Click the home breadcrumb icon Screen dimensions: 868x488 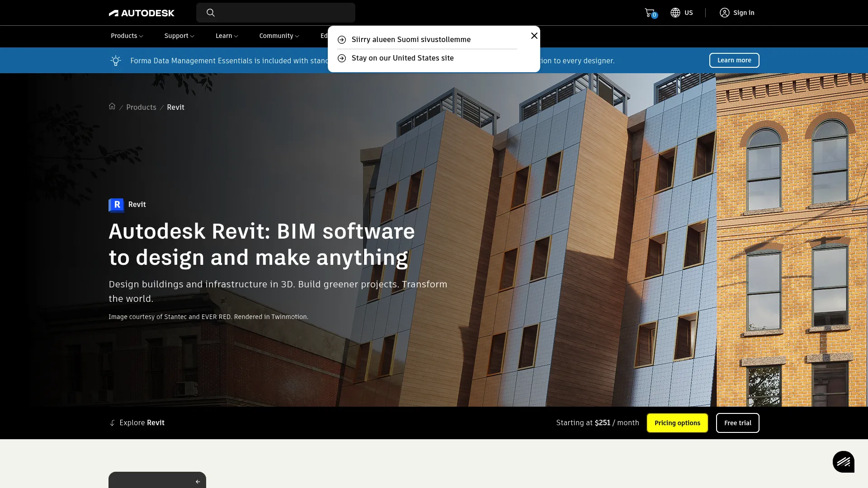click(x=112, y=106)
